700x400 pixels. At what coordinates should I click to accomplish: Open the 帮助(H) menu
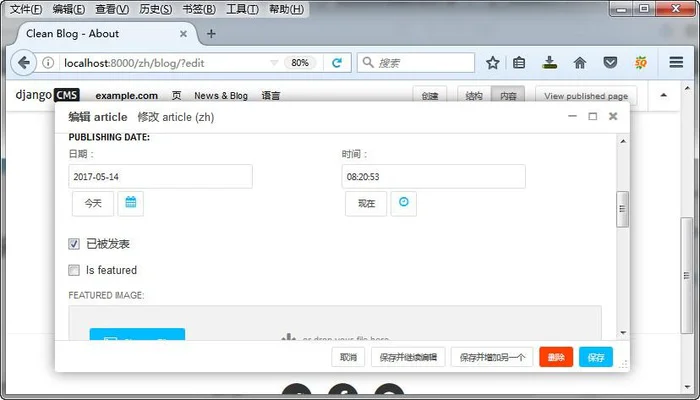(x=286, y=9)
